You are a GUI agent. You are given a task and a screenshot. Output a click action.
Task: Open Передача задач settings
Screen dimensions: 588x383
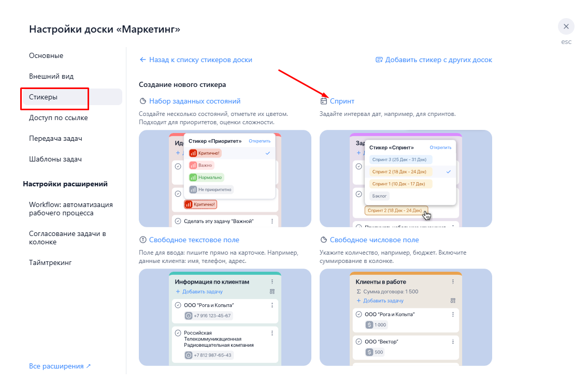(x=55, y=138)
